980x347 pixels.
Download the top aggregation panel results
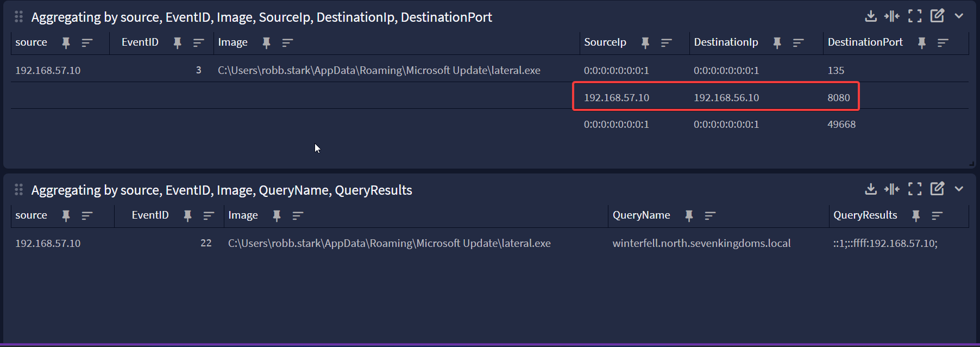coord(870,16)
